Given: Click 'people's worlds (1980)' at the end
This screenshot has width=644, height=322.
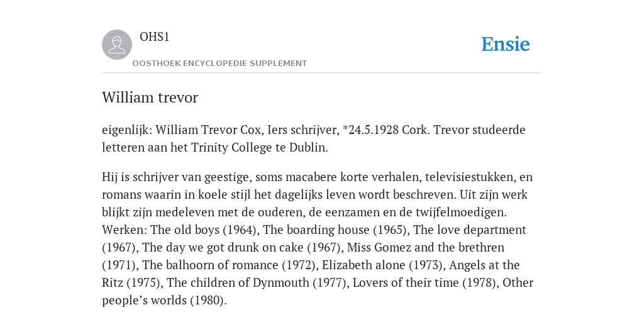Looking at the screenshot, I should [163, 301].
